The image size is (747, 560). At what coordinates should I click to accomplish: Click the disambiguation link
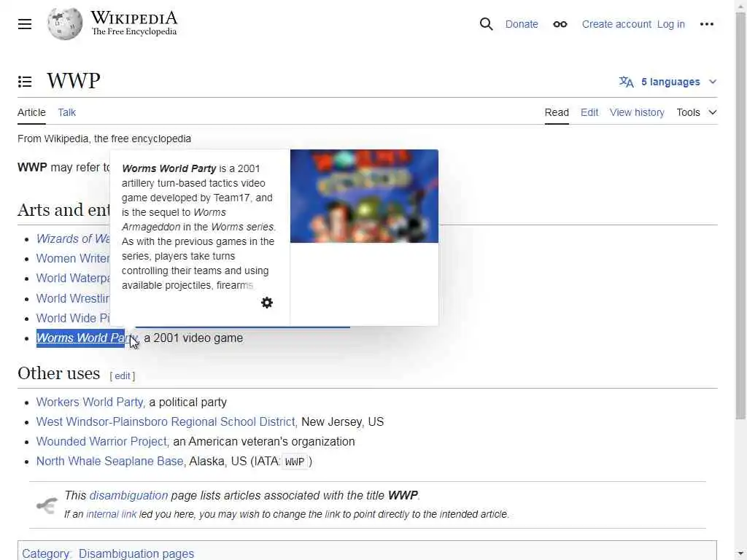(x=128, y=495)
